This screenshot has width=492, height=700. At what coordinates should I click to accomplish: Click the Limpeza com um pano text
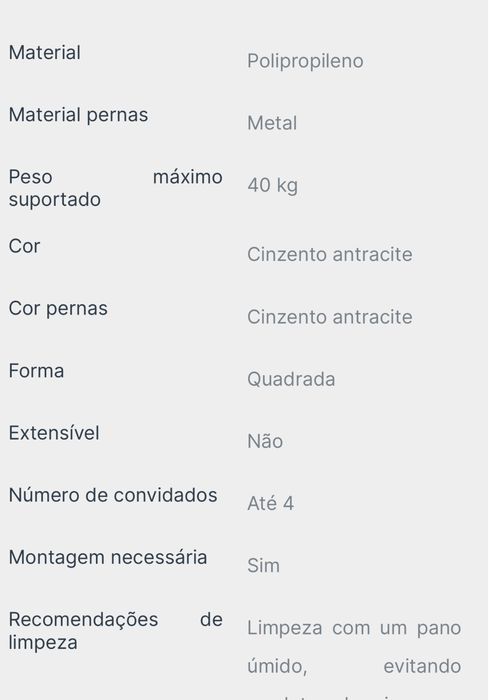click(x=354, y=629)
